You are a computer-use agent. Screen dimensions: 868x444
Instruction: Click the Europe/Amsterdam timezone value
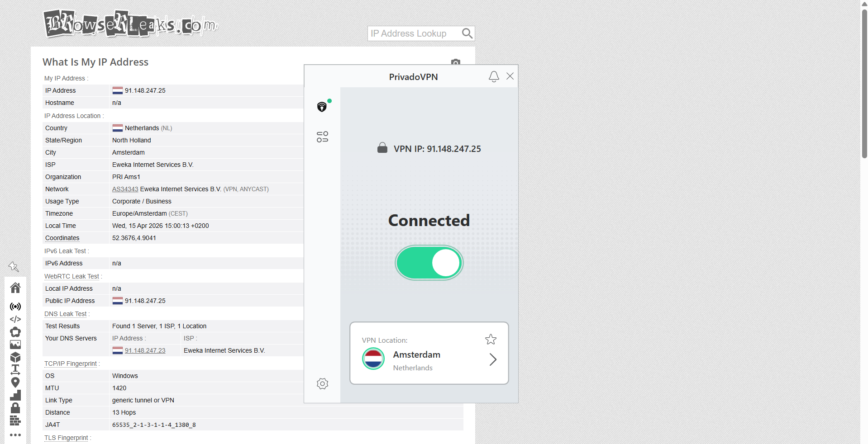[150, 213]
